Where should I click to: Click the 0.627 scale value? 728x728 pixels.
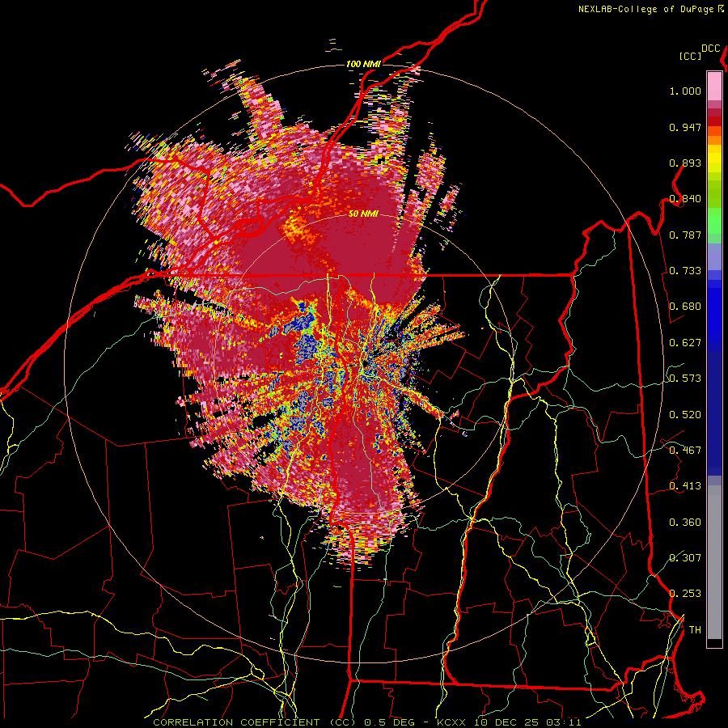click(x=685, y=343)
